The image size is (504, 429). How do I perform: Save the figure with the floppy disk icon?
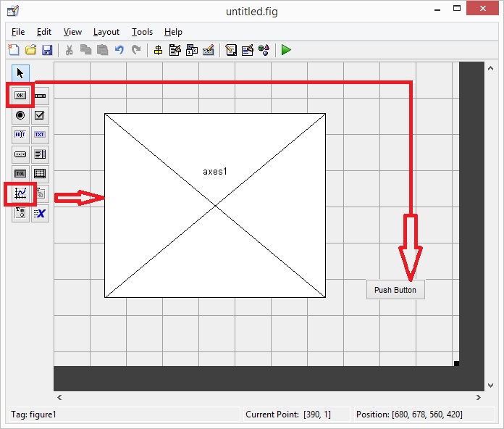47,50
